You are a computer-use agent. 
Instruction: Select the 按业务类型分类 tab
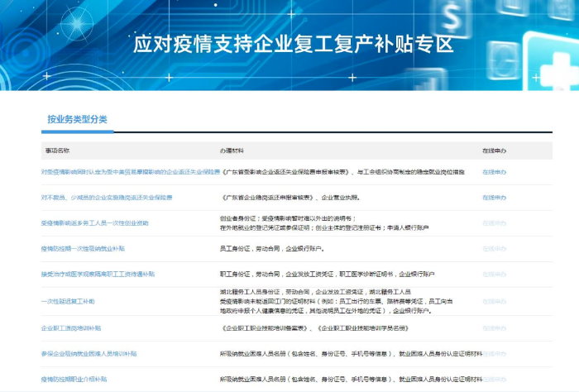coord(77,119)
